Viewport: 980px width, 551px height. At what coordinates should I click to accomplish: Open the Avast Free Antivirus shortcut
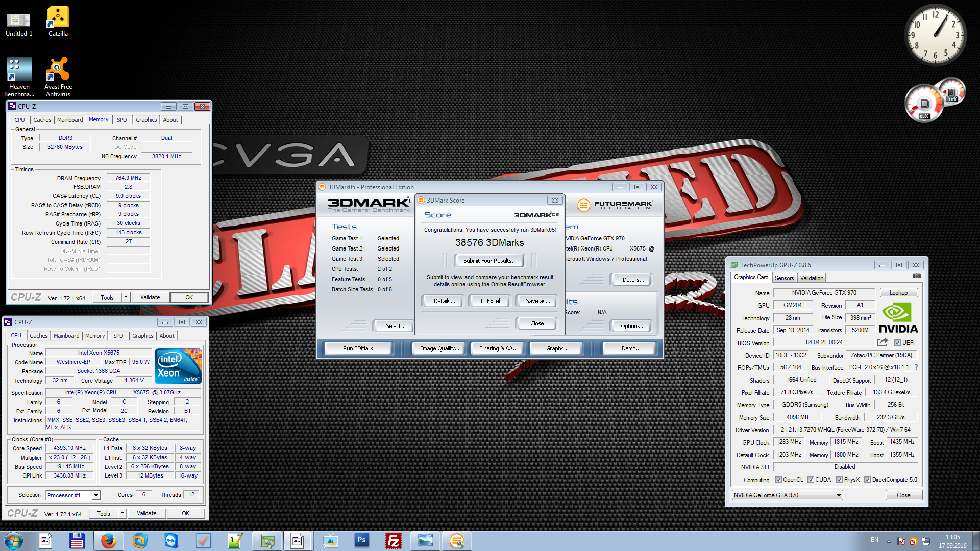pos(58,77)
